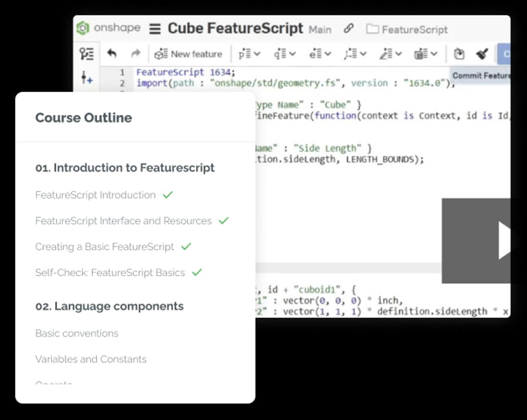This screenshot has width=527, height=420.
Task: Open the evaluate snippets dropdown
Action: click(x=320, y=54)
